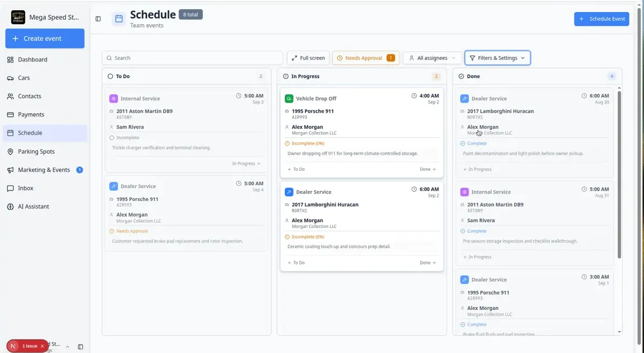Click the In Progress column count badge 2
644x353 pixels.
[436, 77]
